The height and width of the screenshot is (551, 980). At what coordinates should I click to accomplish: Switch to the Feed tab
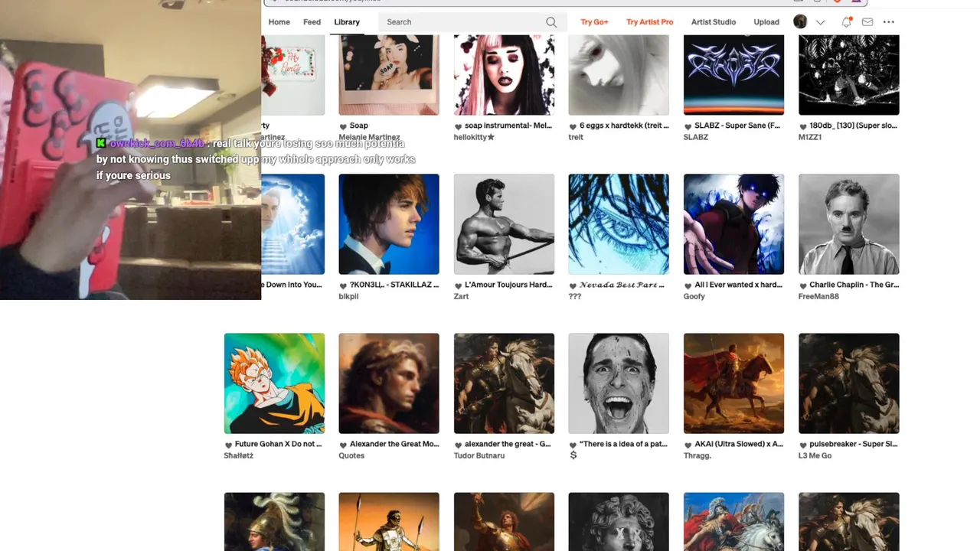coord(312,22)
